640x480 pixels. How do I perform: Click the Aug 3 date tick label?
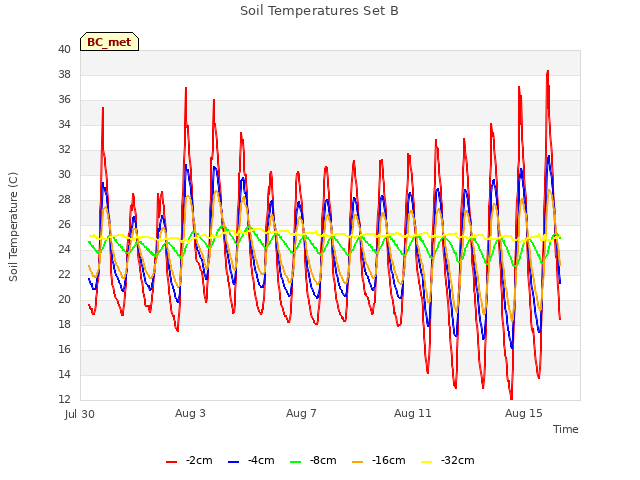click(190, 413)
